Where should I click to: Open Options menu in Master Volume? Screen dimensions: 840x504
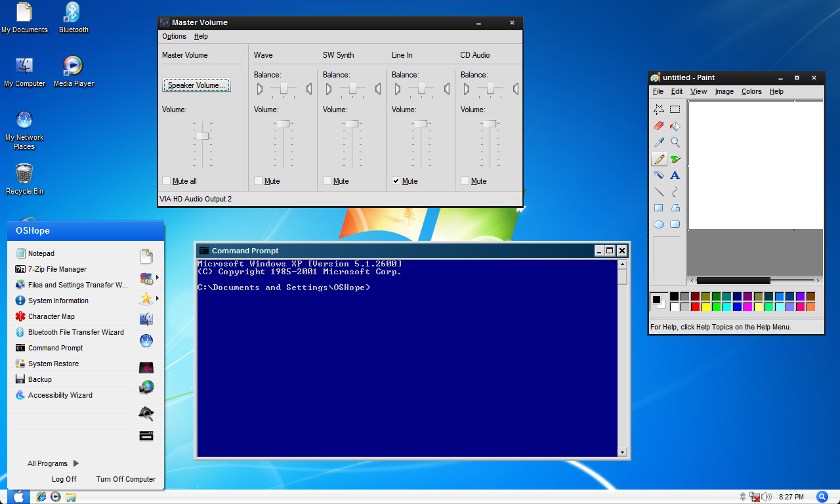175,37
